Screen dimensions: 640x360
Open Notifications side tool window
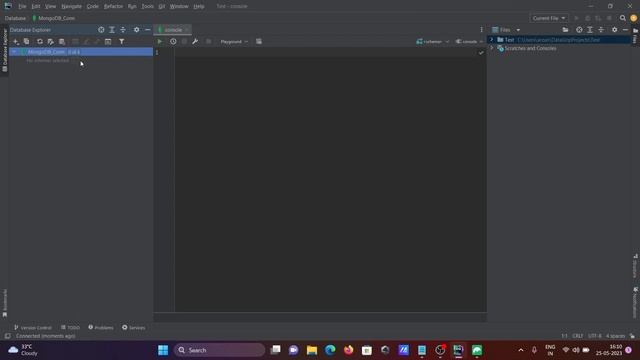(635, 302)
